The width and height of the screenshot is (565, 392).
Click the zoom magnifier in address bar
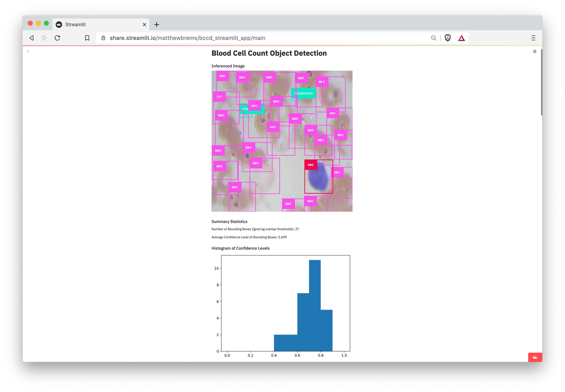[434, 38]
